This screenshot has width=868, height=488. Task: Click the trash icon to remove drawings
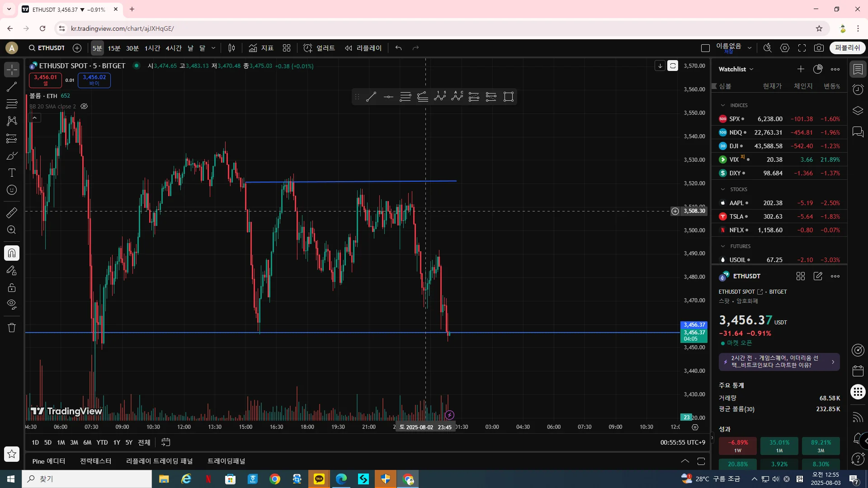[x=12, y=328]
